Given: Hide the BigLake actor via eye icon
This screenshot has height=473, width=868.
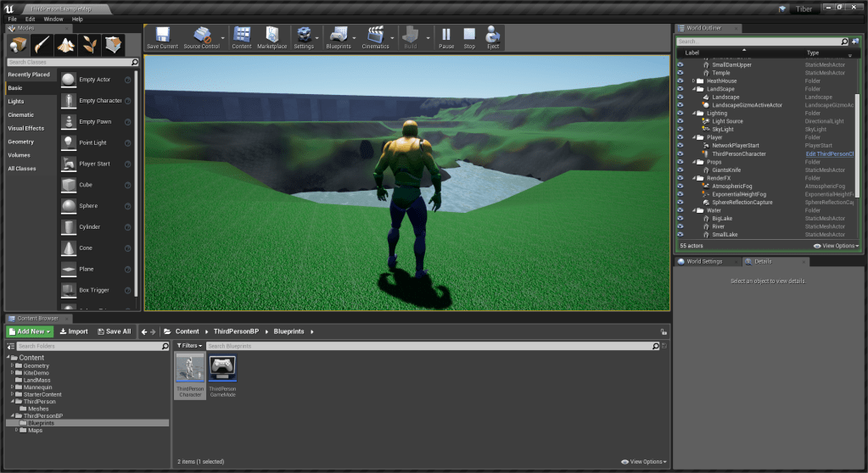Looking at the screenshot, I should (x=680, y=219).
